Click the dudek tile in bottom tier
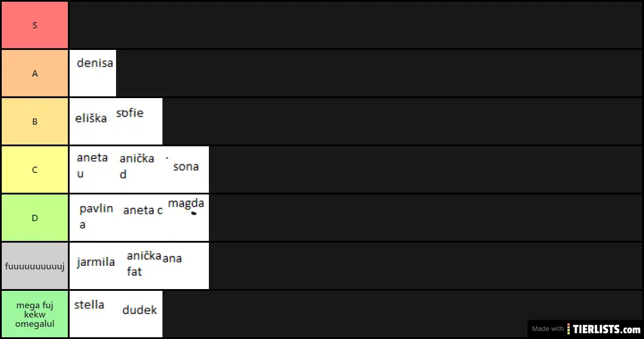The width and height of the screenshot is (644, 339). pyautogui.click(x=139, y=314)
